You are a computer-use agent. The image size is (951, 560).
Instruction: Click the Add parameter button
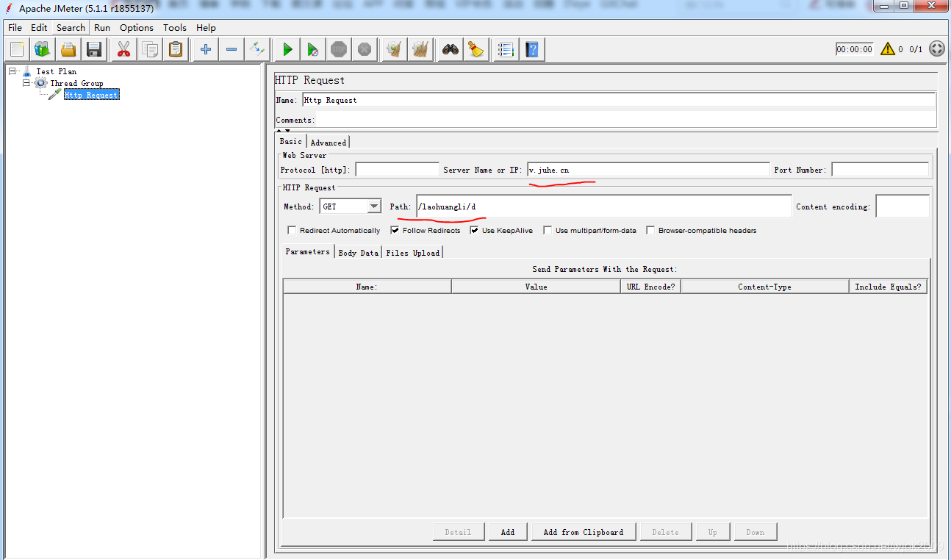point(508,532)
